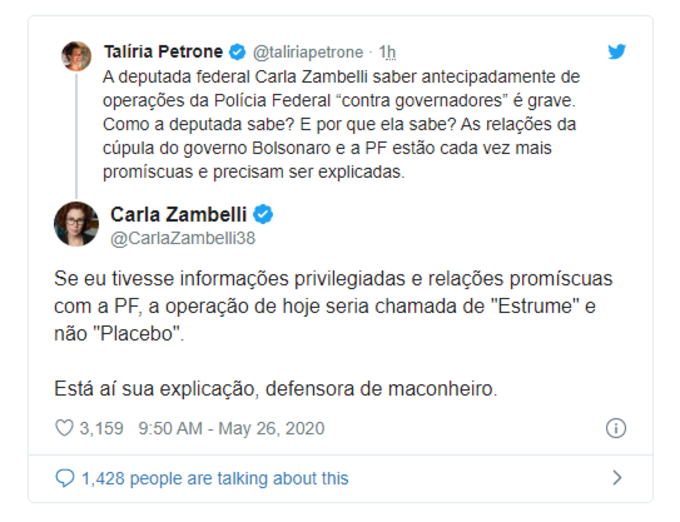Open Talíria Petrone's small profile avatar
Screen dimensions: 680x522
(76, 56)
